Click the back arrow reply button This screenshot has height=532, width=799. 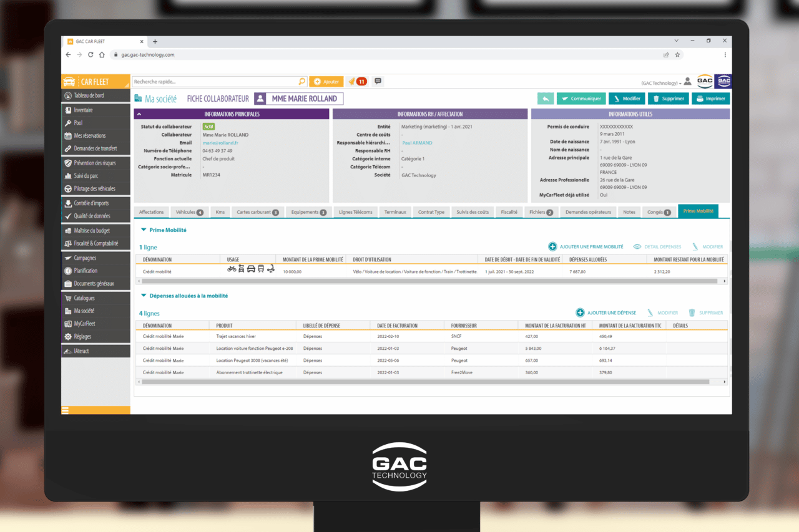[x=546, y=99]
